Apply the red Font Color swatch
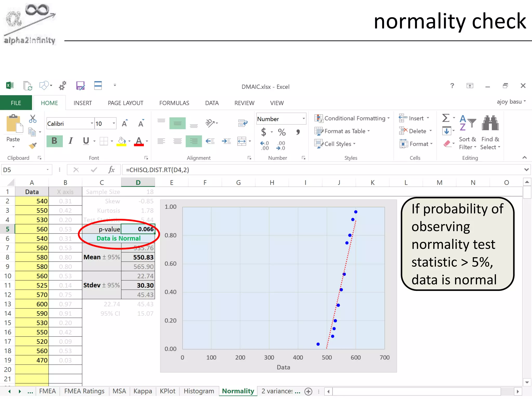 coord(139,142)
